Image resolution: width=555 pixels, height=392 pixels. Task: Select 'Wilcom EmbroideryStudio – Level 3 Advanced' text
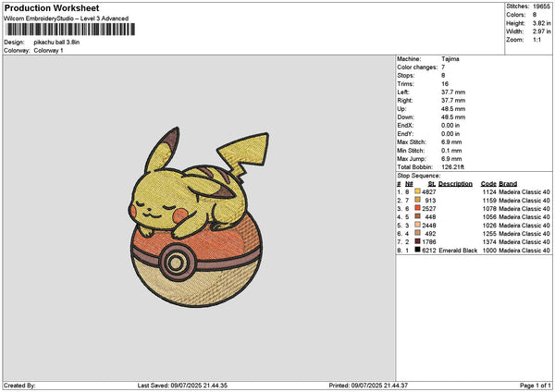tap(67, 18)
